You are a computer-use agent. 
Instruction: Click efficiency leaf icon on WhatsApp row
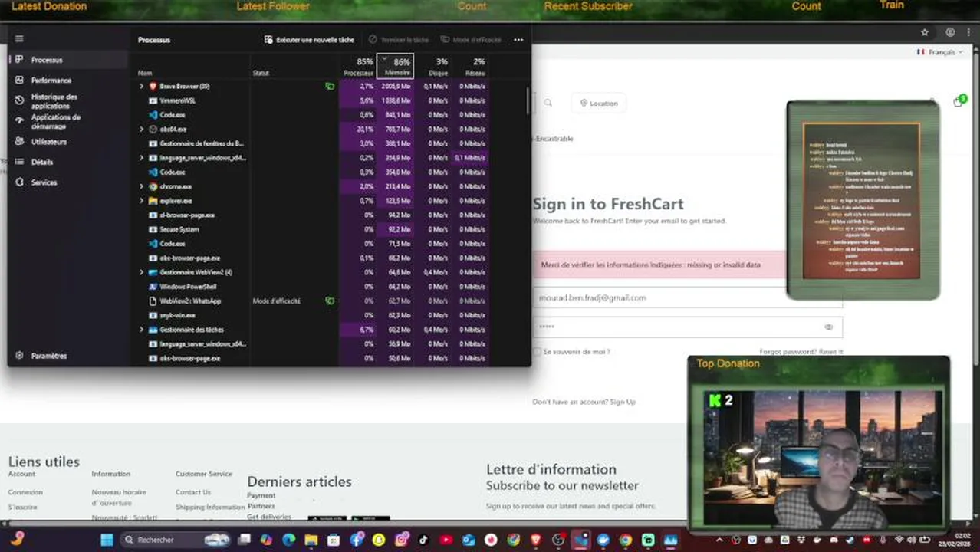pyautogui.click(x=330, y=301)
